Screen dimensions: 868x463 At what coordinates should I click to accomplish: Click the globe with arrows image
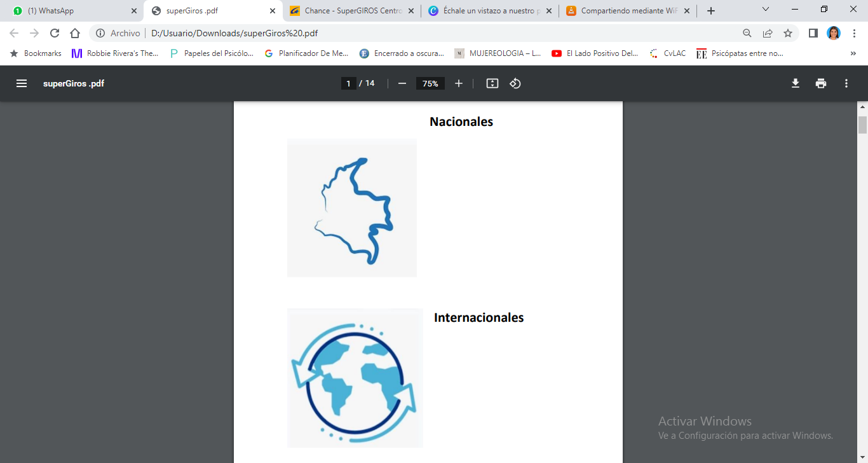355,378
